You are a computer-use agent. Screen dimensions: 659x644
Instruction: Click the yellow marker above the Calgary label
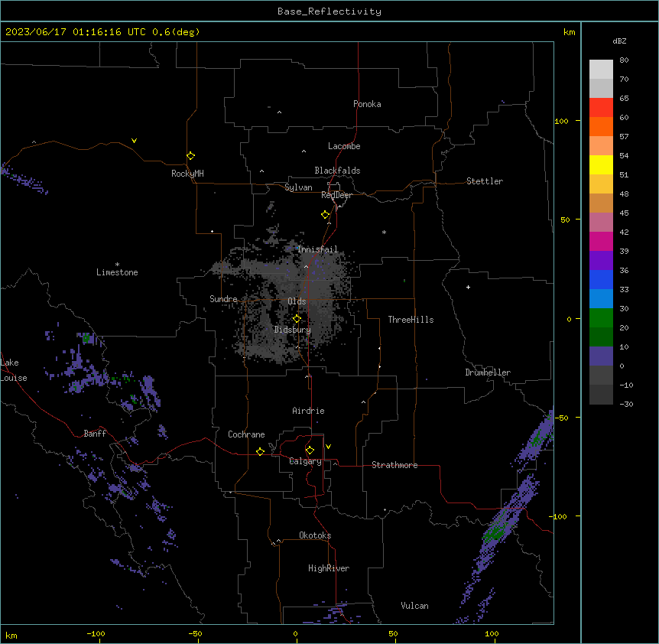coord(310,450)
